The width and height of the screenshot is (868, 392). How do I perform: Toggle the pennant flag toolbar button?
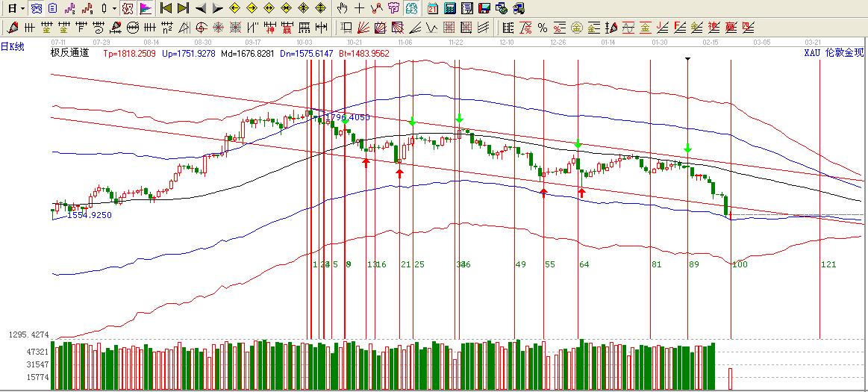click(x=145, y=9)
